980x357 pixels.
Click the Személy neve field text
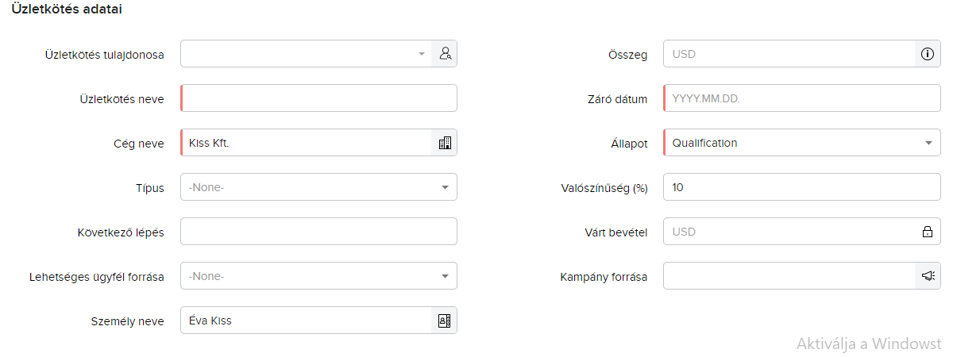[x=306, y=321]
